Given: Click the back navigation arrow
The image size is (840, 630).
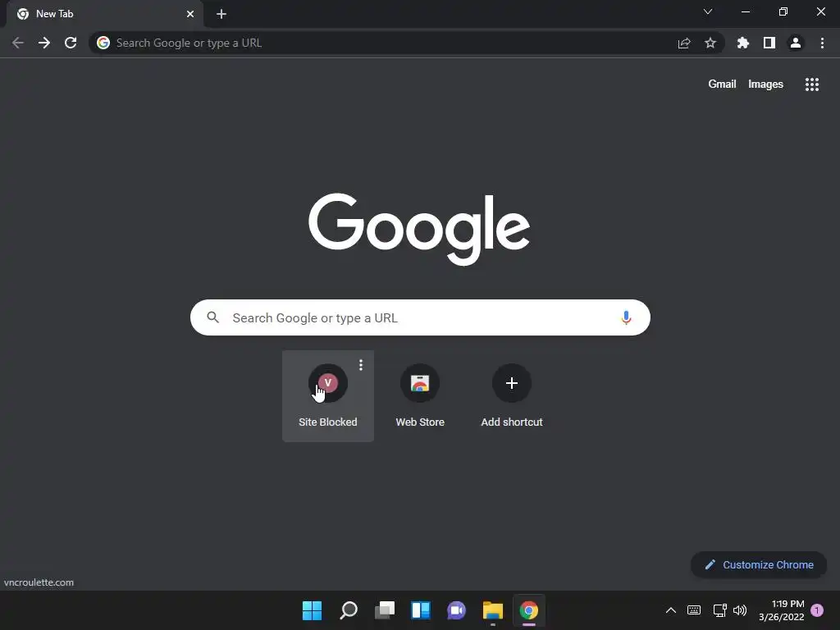Looking at the screenshot, I should [18, 43].
